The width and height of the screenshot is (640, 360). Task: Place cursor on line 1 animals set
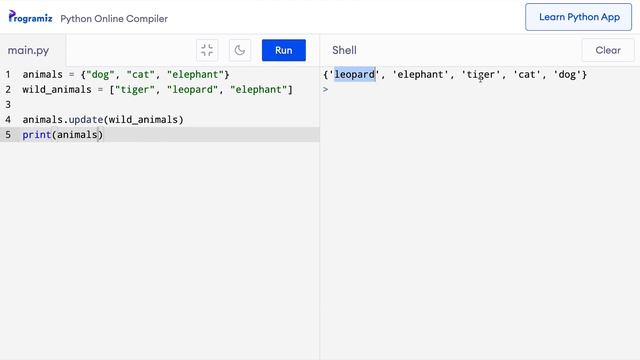[126, 75]
